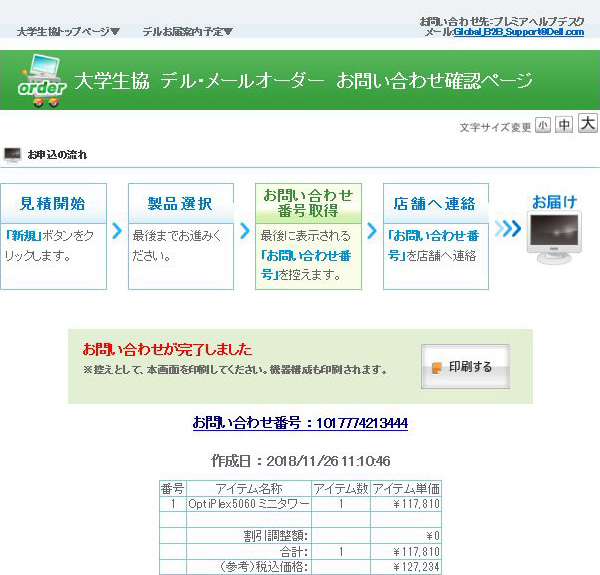Click the お届け monitor image
600x575 pixels.
554,238
